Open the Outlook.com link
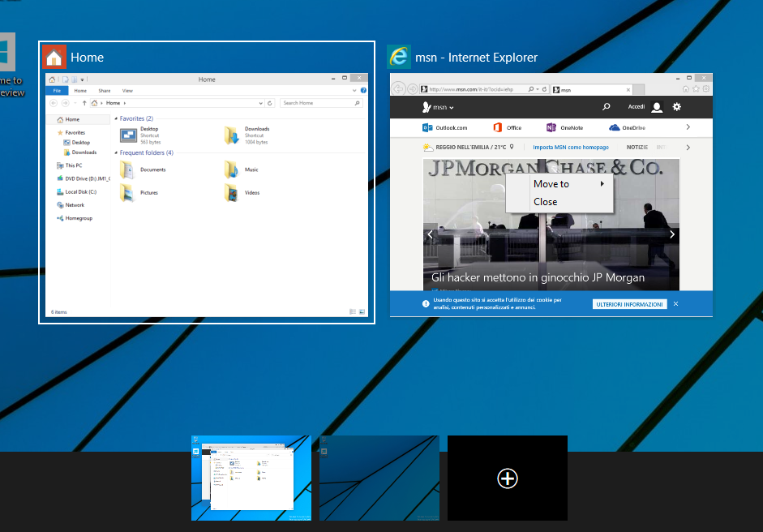 [445, 127]
